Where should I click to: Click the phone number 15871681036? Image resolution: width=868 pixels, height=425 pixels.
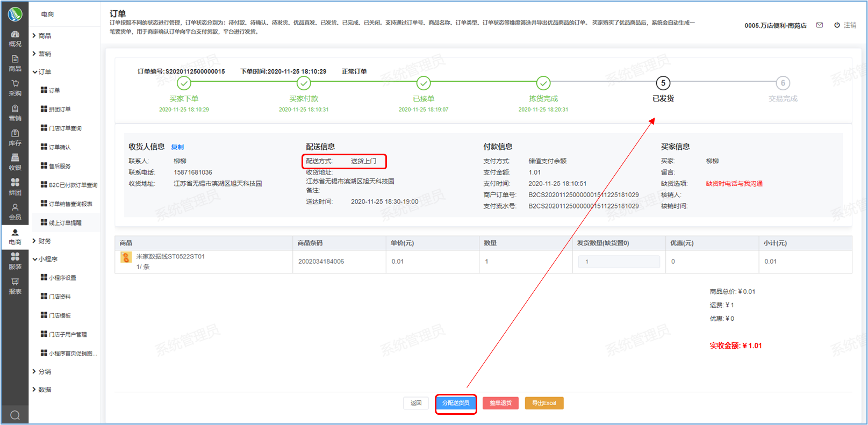[193, 172]
